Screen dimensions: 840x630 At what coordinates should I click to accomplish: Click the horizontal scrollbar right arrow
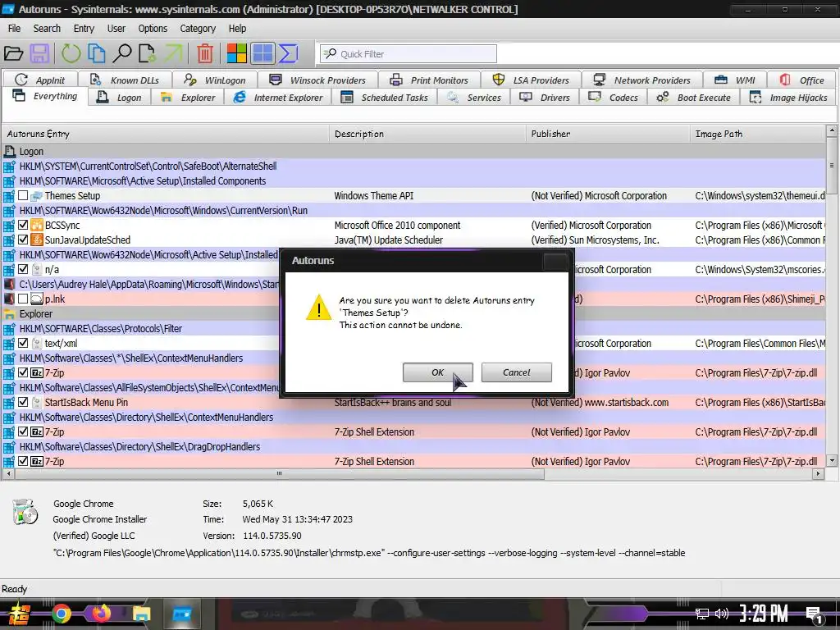(x=818, y=473)
